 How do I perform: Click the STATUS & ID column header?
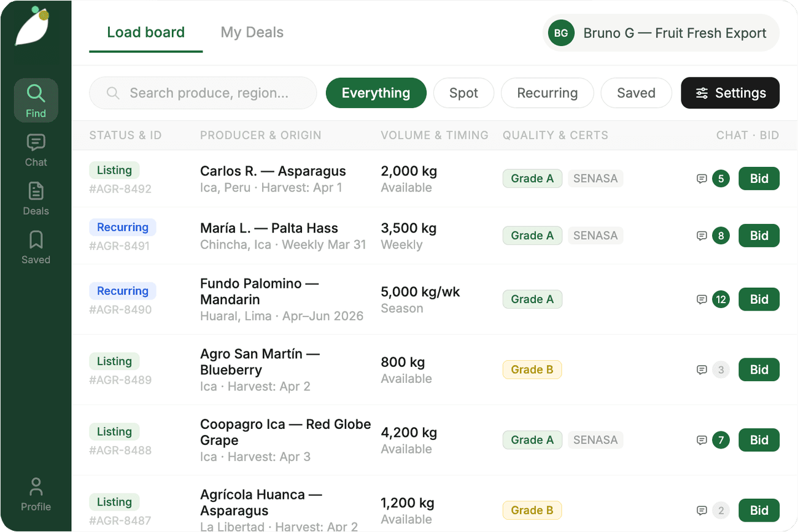coord(125,136)
